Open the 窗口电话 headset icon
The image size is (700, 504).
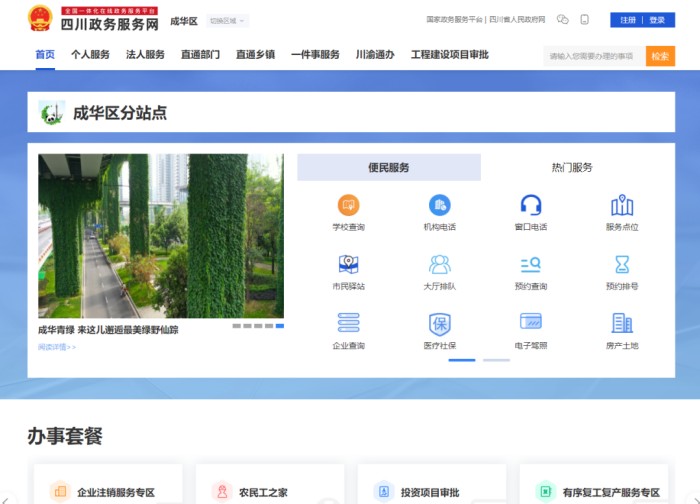pos(530,206)
